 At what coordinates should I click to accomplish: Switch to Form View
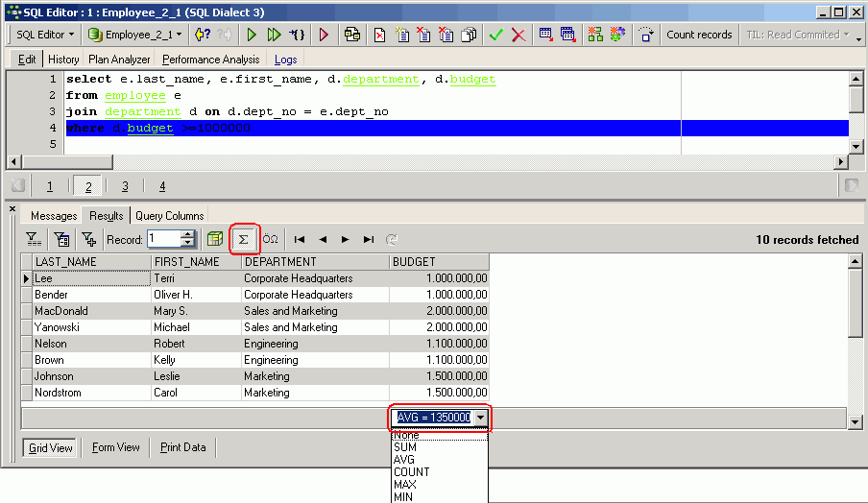pyautogui.click(x=115, y=447)
